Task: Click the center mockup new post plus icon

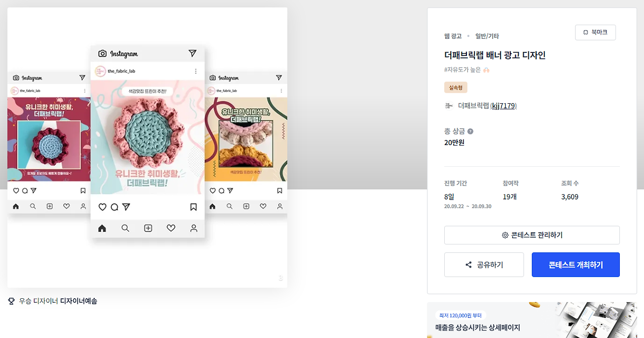Action: click(148, 228)
